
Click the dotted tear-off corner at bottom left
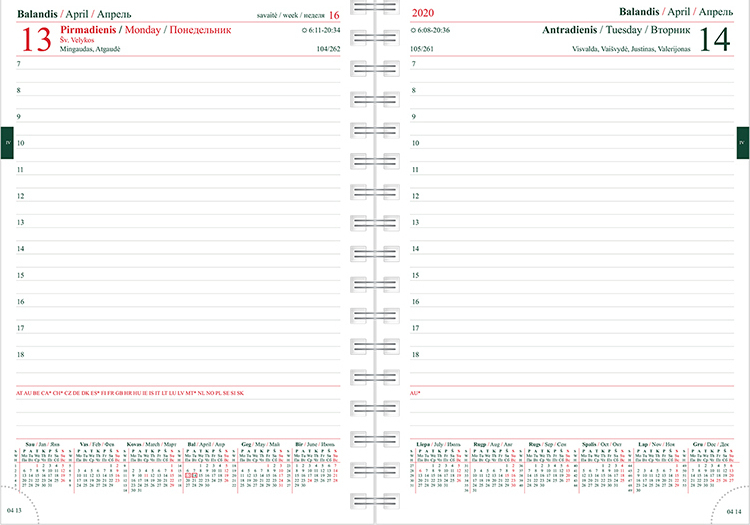[18, 503]
